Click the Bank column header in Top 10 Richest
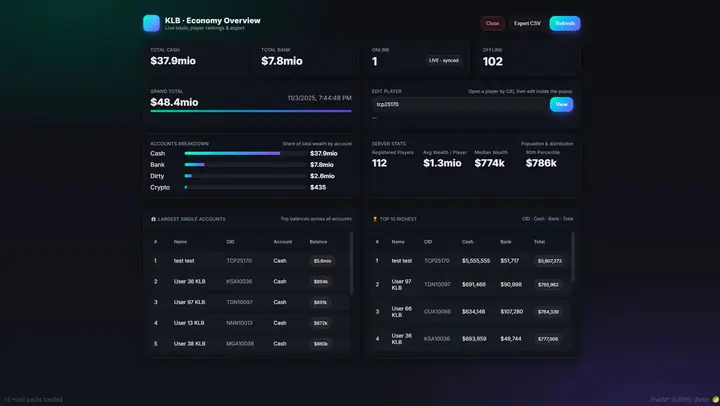Image resolution: width=720 pixels, height=406 pixels. (x=506, y=242)
